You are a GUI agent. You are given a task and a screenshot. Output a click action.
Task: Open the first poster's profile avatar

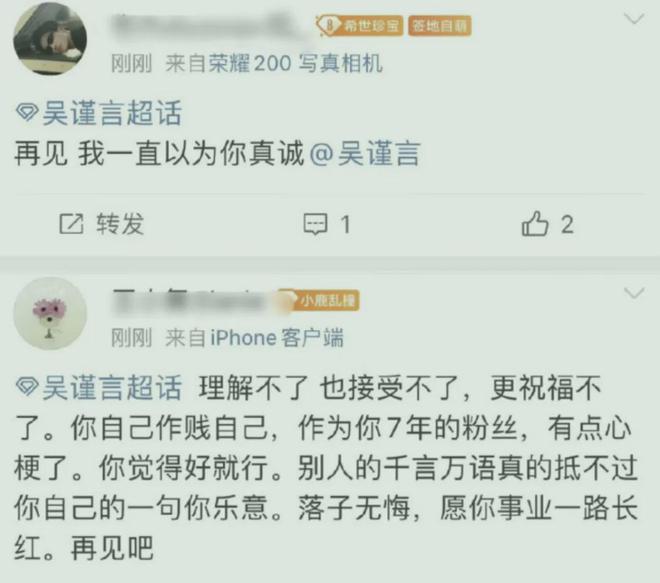pyautogui.click(x=50, y=39)
